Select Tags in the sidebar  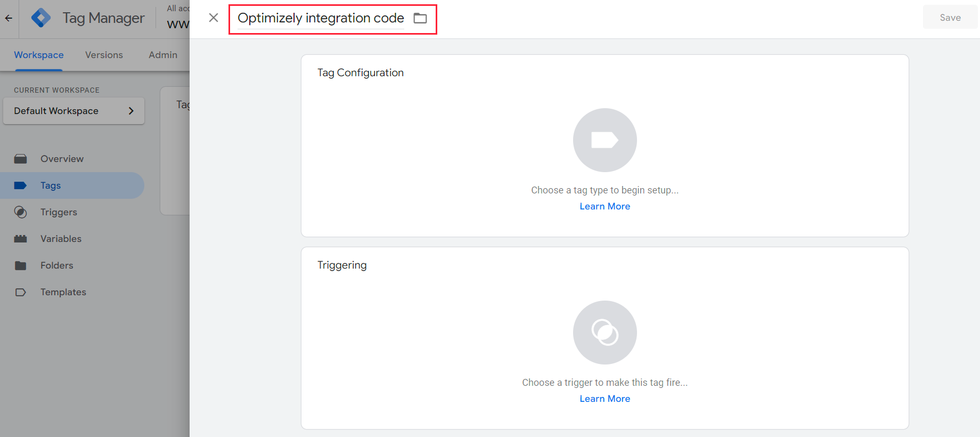pos(51,185)
